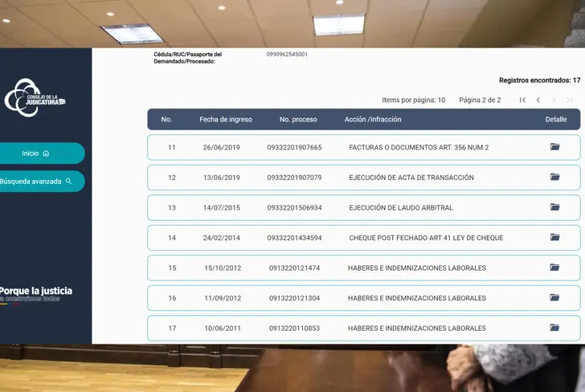This screenshot has width=585, height=392.
Task: Select process number 09332201907079
Action: [294, 178]
